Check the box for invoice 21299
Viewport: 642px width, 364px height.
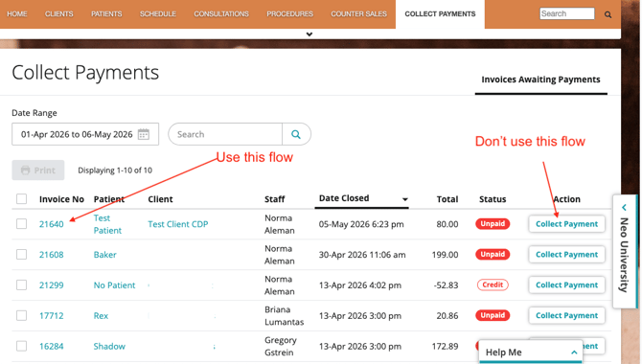(x=22, y=284)
